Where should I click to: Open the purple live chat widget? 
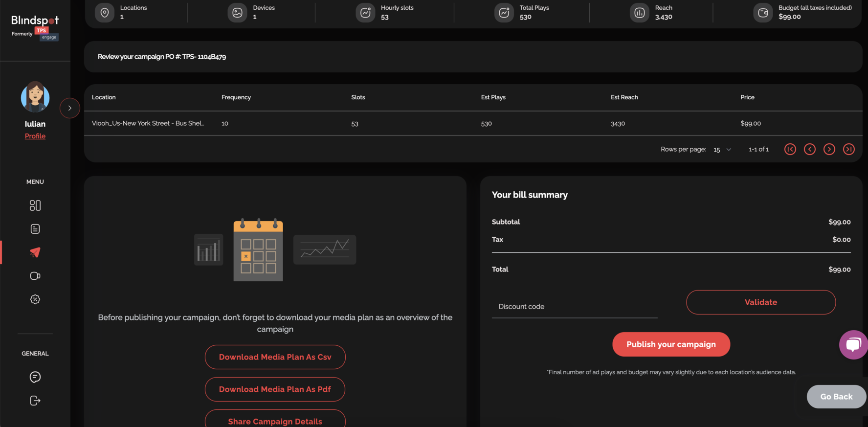[853, 345]
